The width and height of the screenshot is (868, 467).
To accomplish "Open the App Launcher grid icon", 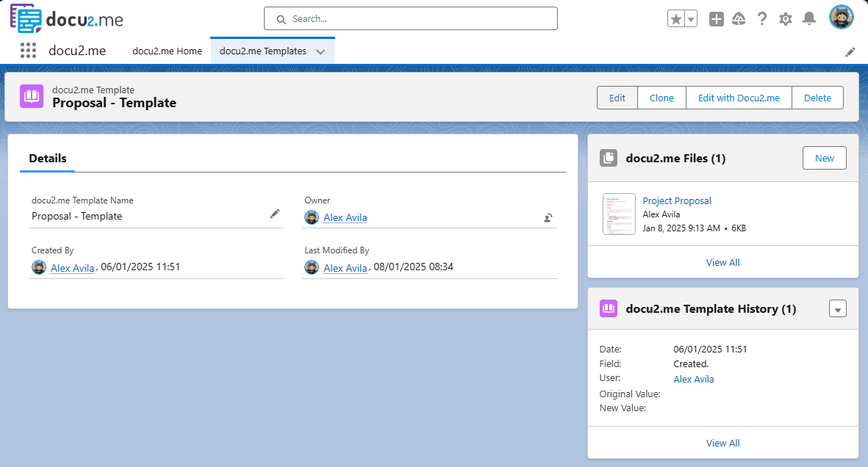I will coord(28,51).
